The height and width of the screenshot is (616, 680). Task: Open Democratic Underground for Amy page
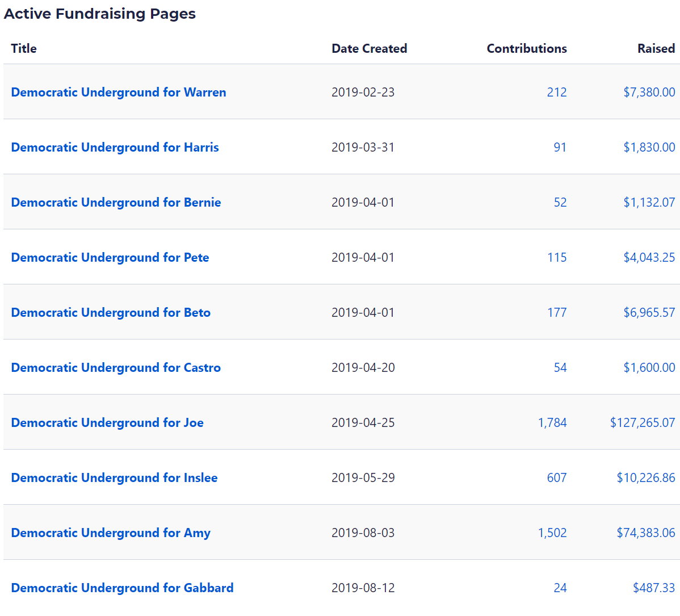(111, 533)
